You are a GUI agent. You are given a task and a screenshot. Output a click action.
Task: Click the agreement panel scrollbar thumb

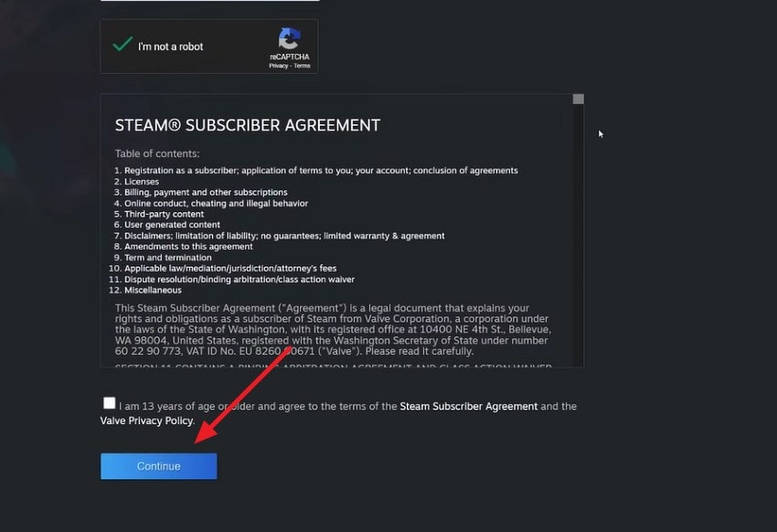[x=578, y=98]
